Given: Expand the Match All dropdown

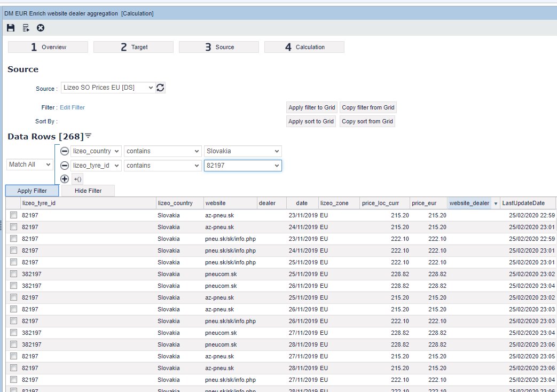Looking at the screenshot, I should [x=30, y=164].
